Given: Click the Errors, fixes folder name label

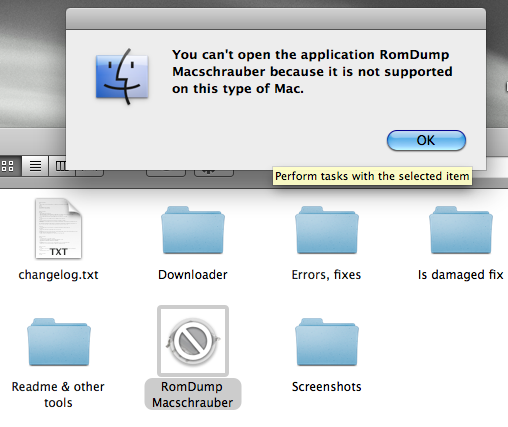Looking at the screenshot, I should [326, 275].
